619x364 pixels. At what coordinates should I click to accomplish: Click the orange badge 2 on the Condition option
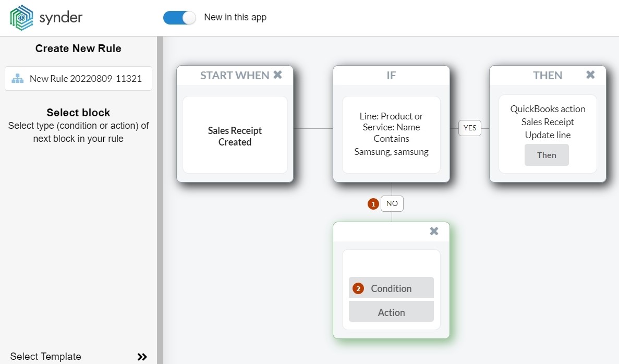point(358,287)
